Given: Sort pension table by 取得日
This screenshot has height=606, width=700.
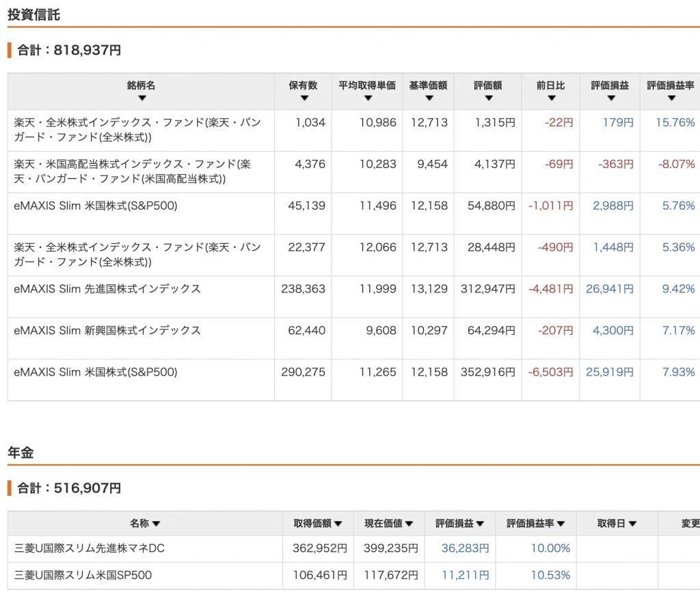Looking at the screenshot, I should pos(617,523).
